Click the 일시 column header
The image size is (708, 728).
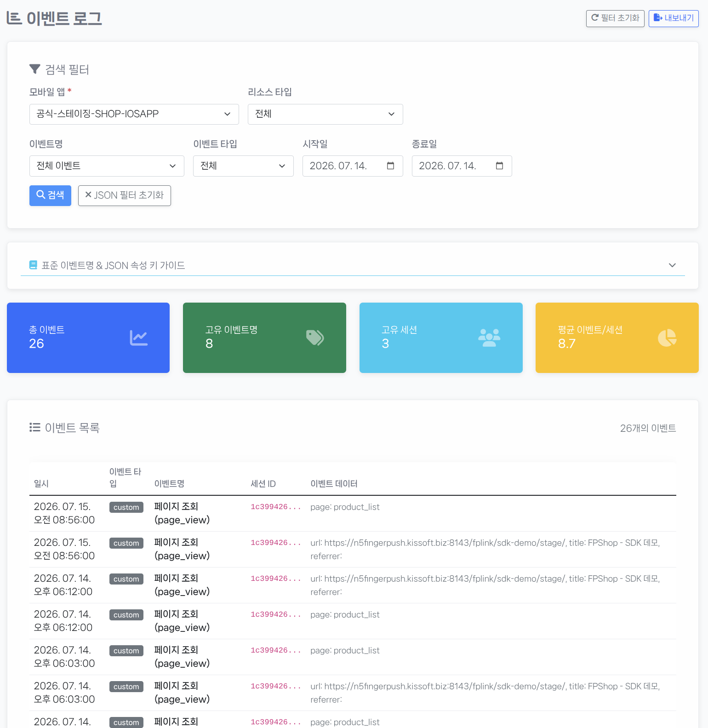pyautogui.click(x=41, y=484)
